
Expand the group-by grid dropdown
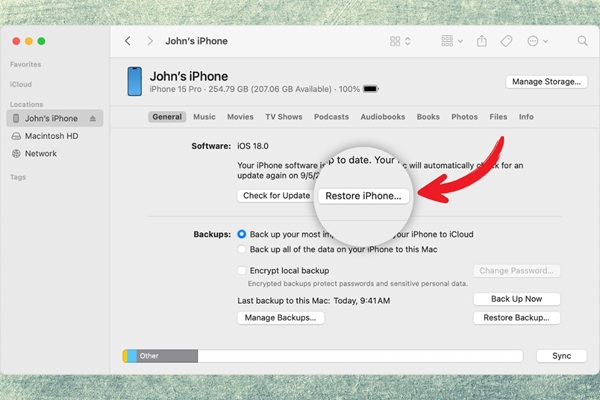coord(452,41)
